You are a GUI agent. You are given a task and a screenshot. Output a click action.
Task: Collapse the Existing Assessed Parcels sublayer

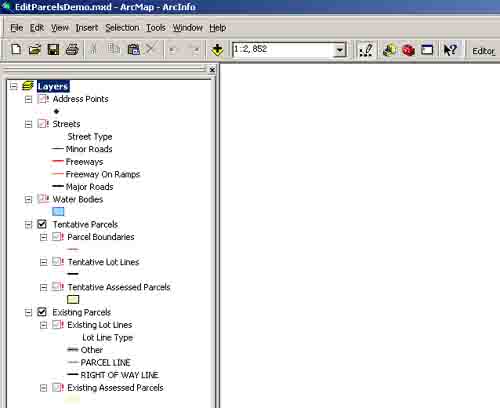point(43,388)
